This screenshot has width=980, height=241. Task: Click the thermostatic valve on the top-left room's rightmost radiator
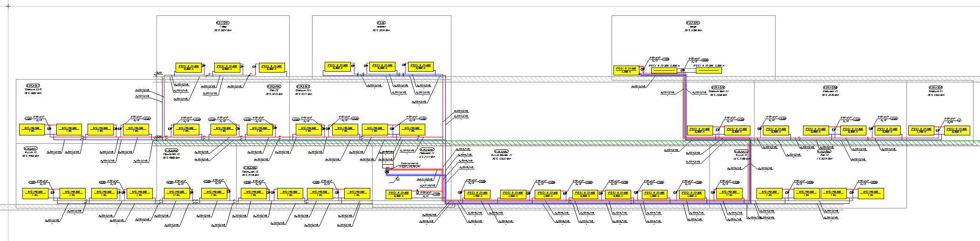tap(255, 67)
